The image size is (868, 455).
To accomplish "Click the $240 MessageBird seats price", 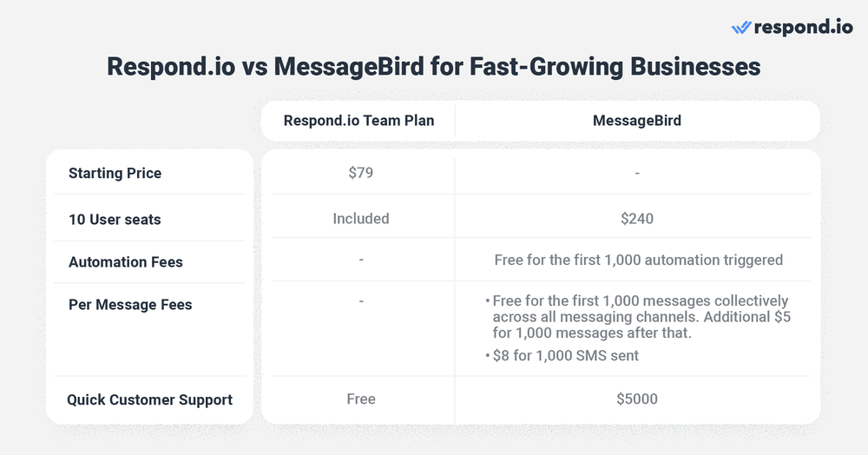I will point(636,219).
